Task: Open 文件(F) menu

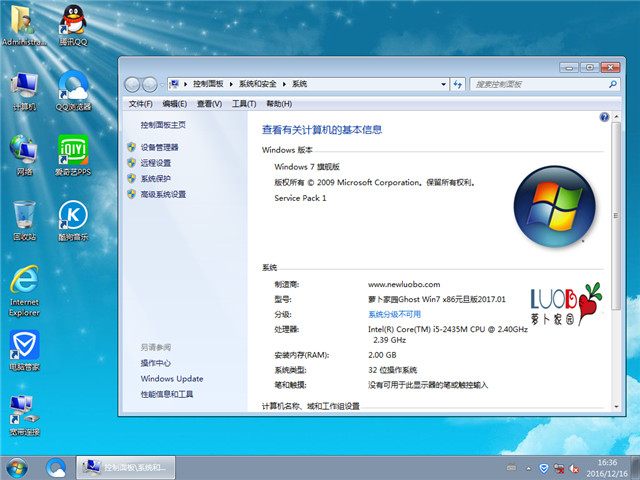Action: pyautogui.click(x=140, y=104)
